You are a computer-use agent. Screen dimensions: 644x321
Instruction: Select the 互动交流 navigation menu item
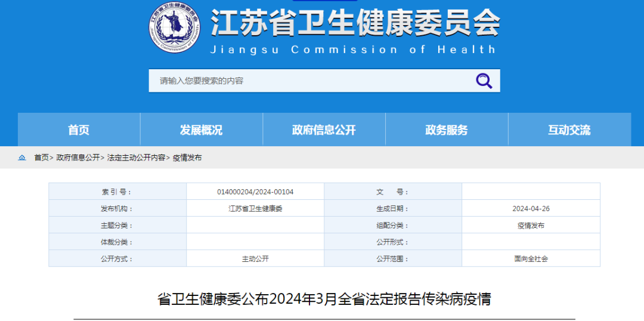[569, 129]
